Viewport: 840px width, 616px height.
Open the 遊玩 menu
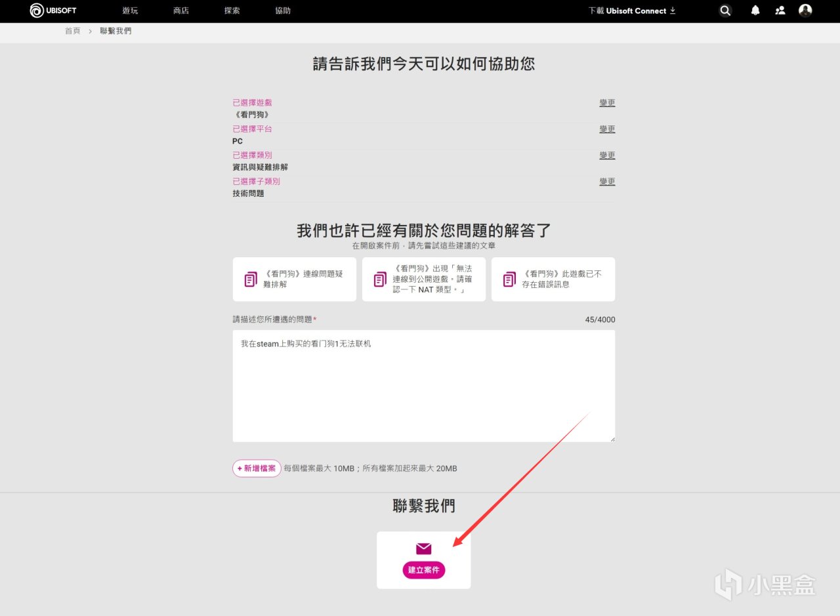click(130, 11)
